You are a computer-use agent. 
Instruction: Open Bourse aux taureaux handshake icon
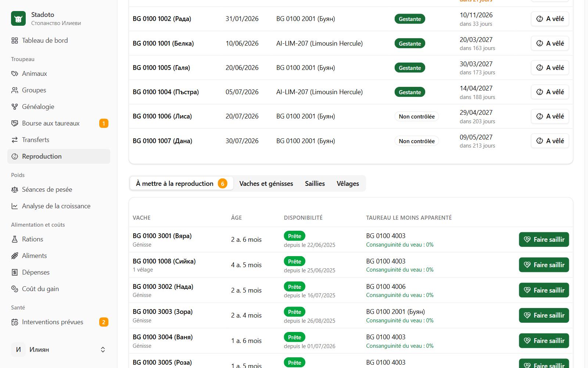(x=15, y=123)
